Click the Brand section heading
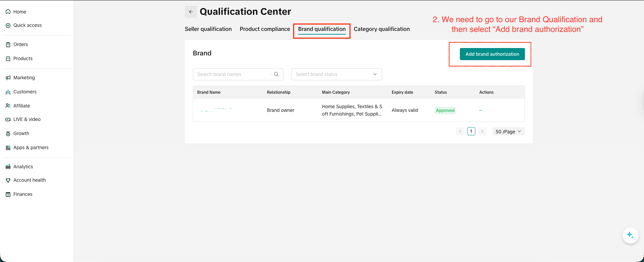Viewport: 644px width, 262px height. [202, 53]
